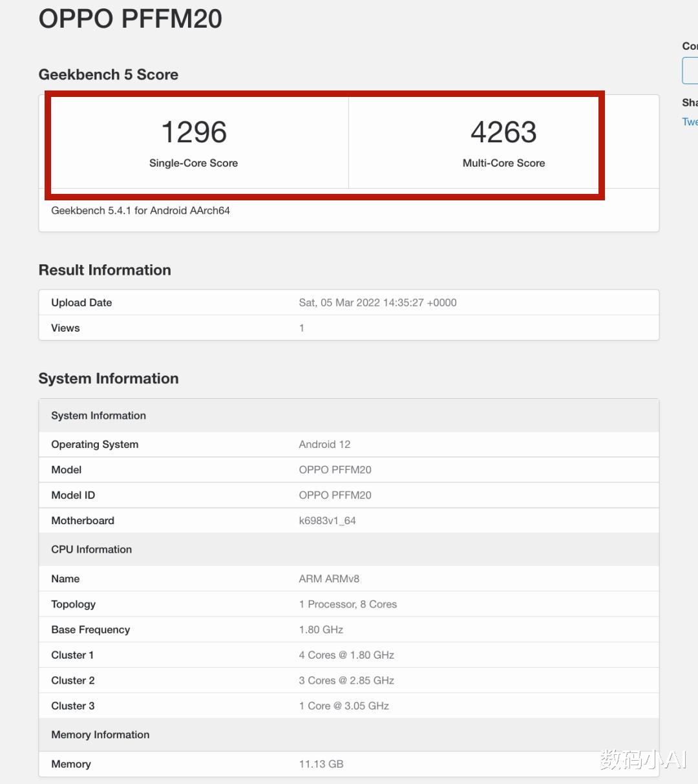This screenshot has width=698, height=784.
Task: Select the 1 Processor, 8 Cores value
Action: [x=348, y=604]
